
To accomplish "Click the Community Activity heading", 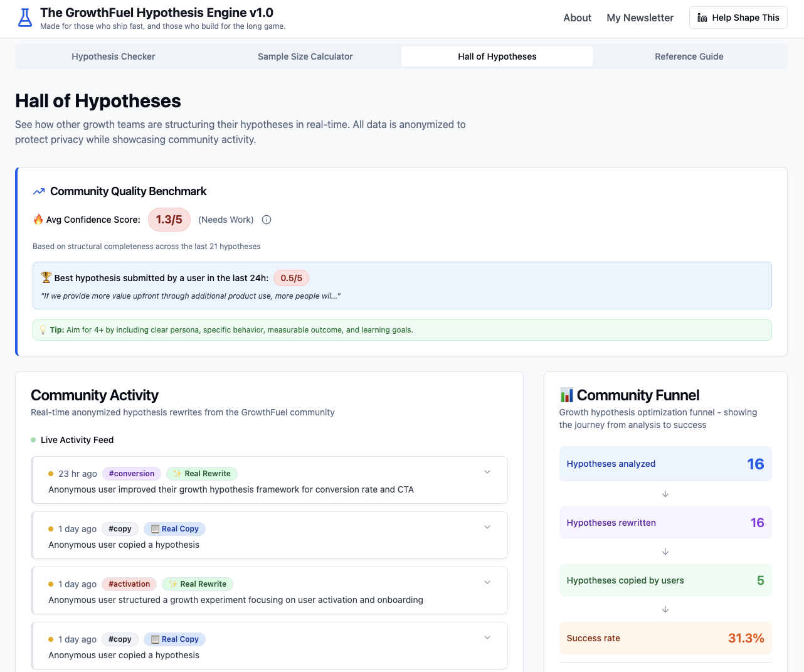I will tap(95, 395).
